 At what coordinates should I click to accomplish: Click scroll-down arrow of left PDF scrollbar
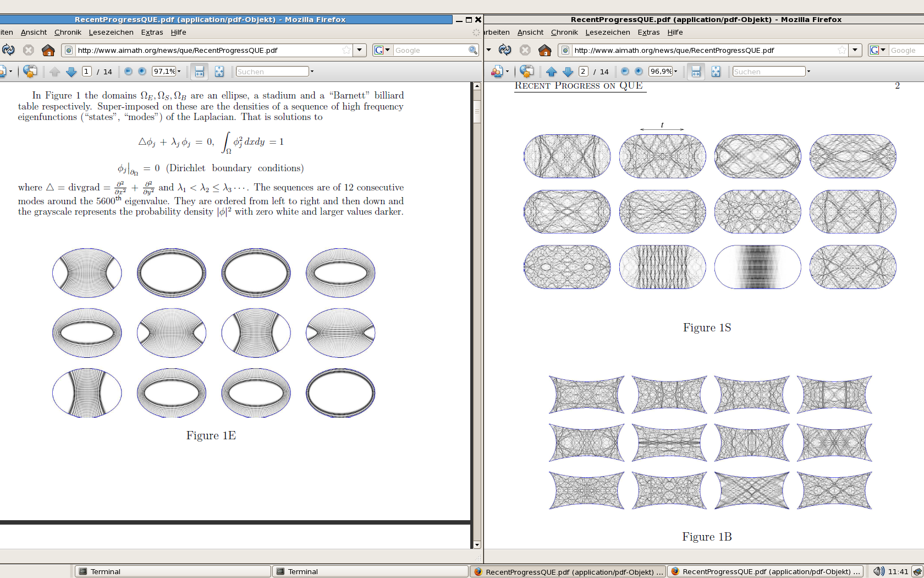point(477,544)
